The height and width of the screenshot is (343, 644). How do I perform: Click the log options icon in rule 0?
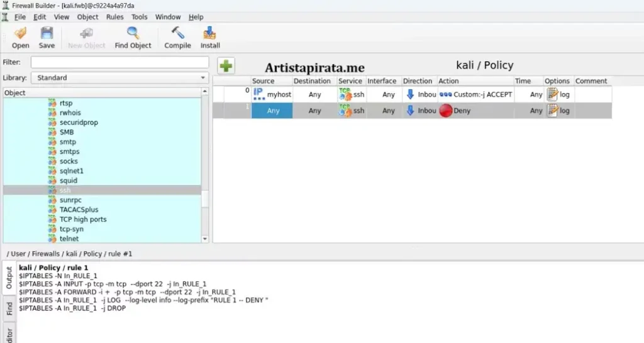[x=552, y=94]
